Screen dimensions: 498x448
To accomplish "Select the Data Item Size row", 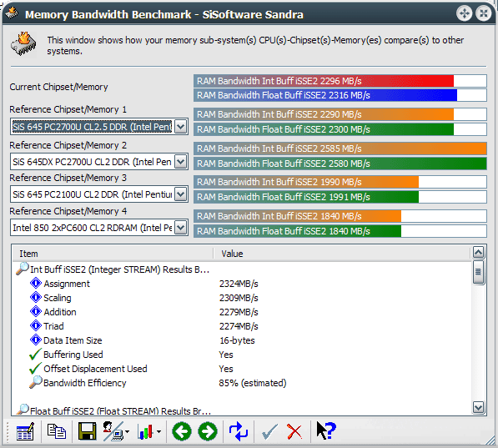I will pos(242,340).
